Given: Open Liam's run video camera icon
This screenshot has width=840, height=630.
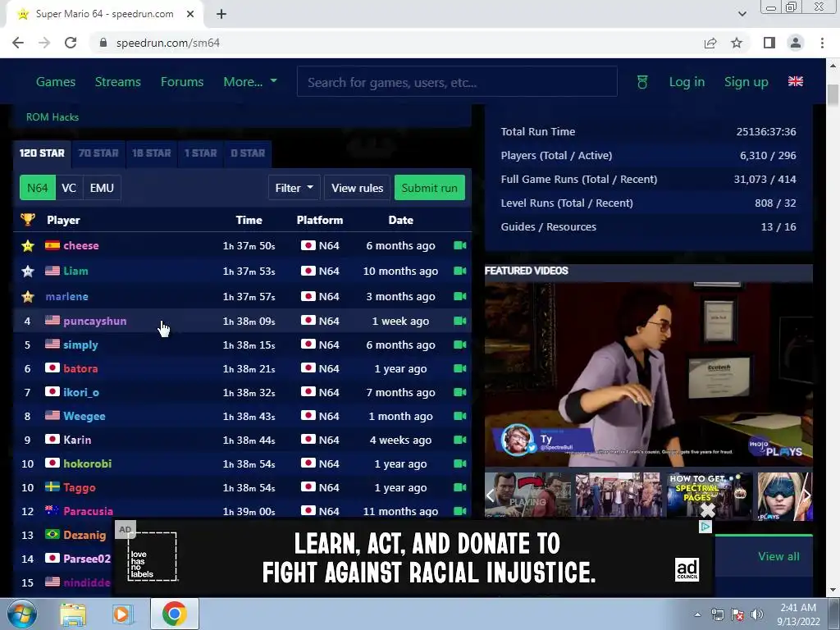Looking at the screenshot, I should pos(459,271).
